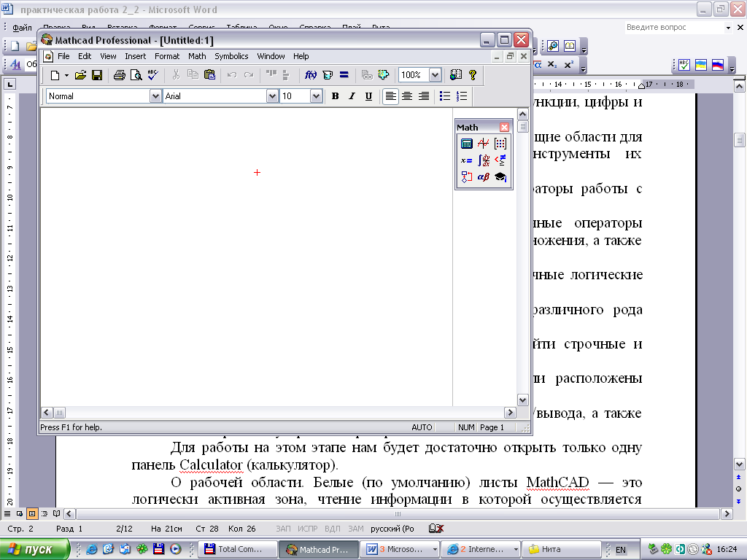Click the Insert Function f(x) icon
Image resolution: width=747 pixels, height=560 pixels.
tap(311, 75)
